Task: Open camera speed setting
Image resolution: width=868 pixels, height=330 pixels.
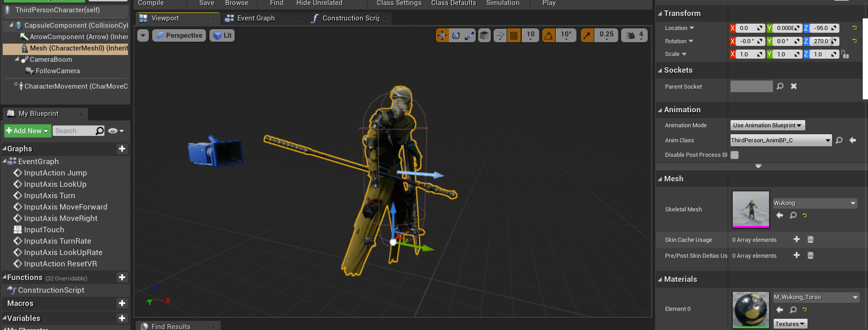Action: click(635, 35)
